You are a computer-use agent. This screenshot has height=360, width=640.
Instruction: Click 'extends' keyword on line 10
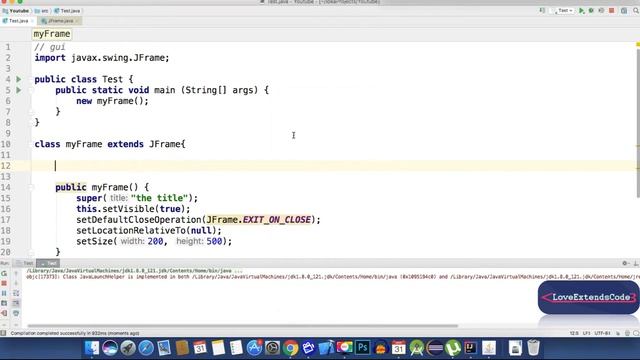[x=125, y=144]
